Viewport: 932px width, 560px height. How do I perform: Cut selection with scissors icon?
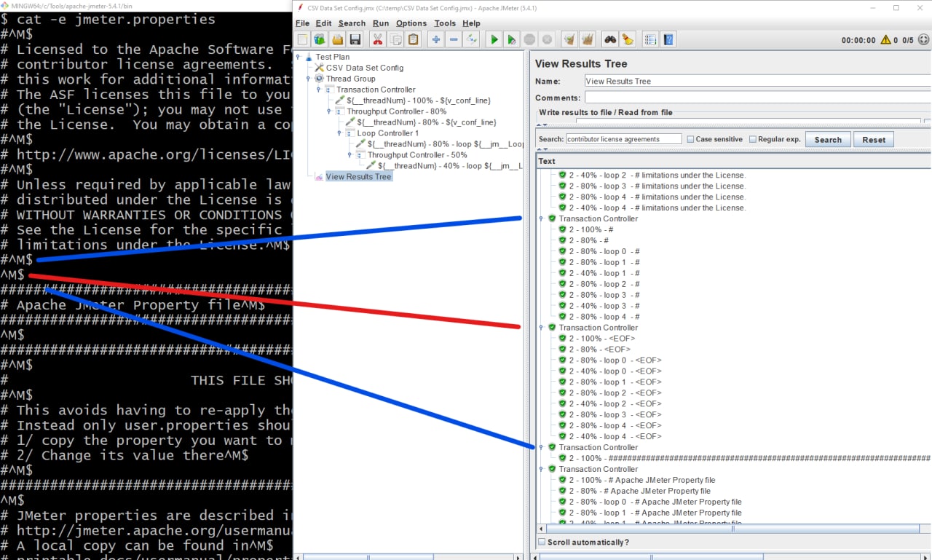point(377,39)
